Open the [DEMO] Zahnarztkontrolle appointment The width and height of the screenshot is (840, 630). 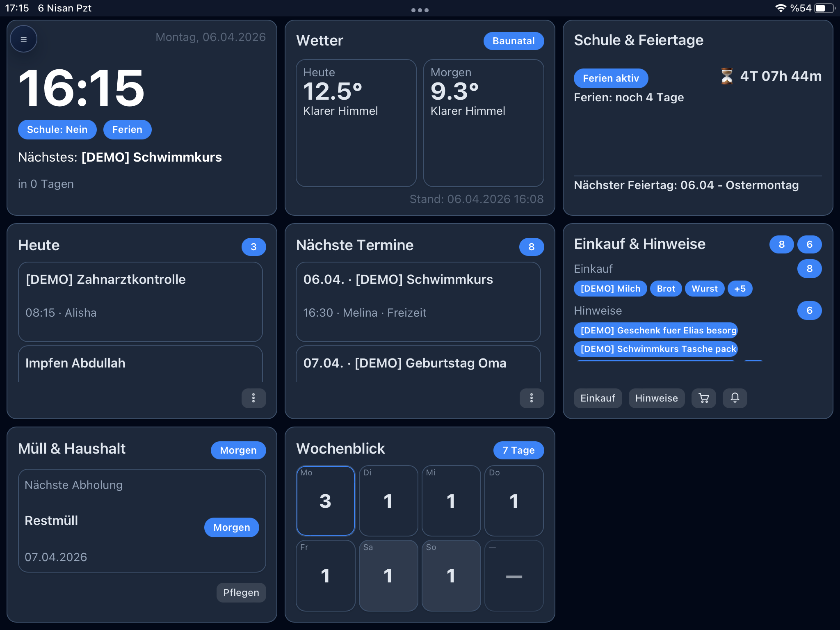click(140, 301)
